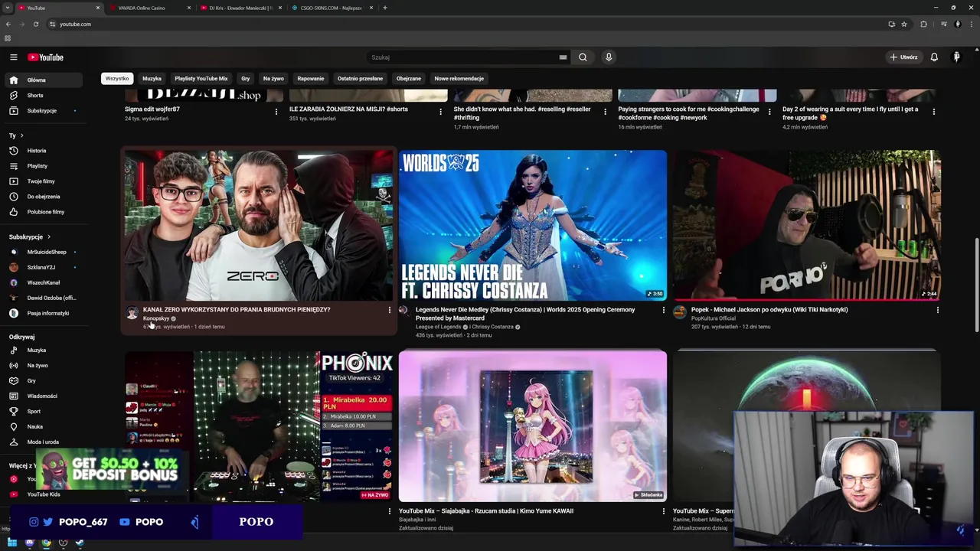The width and height of the screenshot is (980, 551).
Task: Open Gry under Odkrywaj
Action: 43,381
